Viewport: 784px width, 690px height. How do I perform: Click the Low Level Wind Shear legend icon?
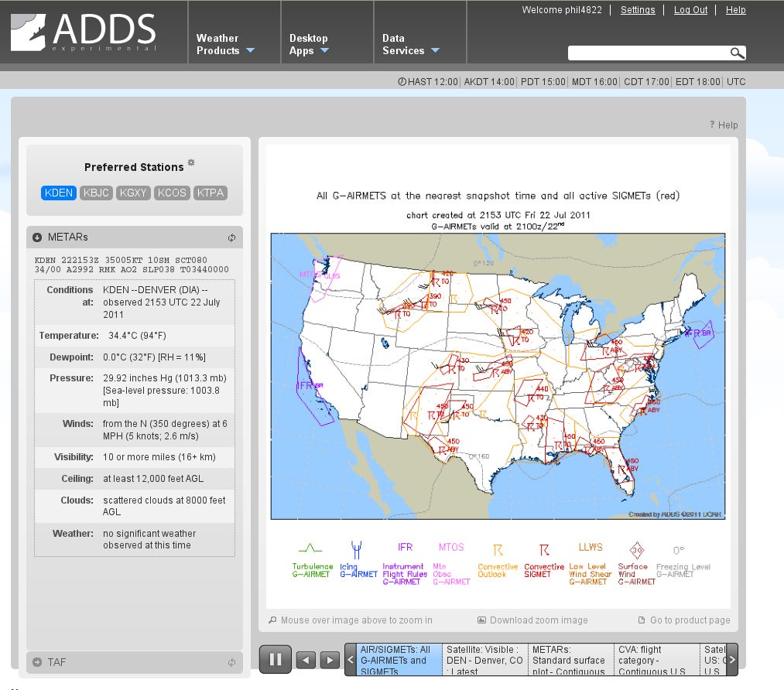point(590,548)
